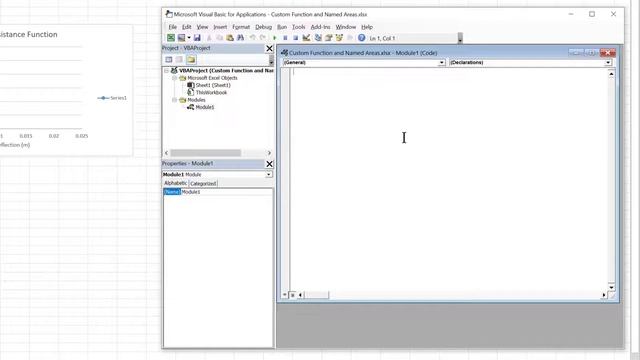Open the Format menu
640x360 pixels.
[x=241, y=27]
